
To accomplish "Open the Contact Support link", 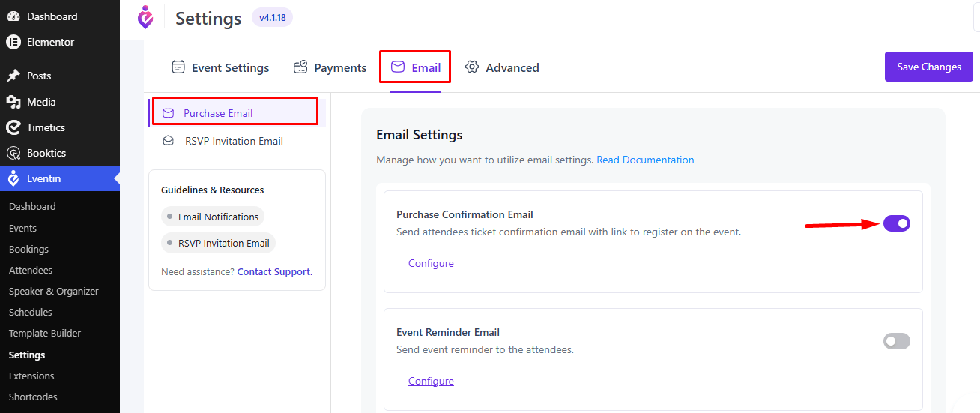I will (x=275, y=271).
